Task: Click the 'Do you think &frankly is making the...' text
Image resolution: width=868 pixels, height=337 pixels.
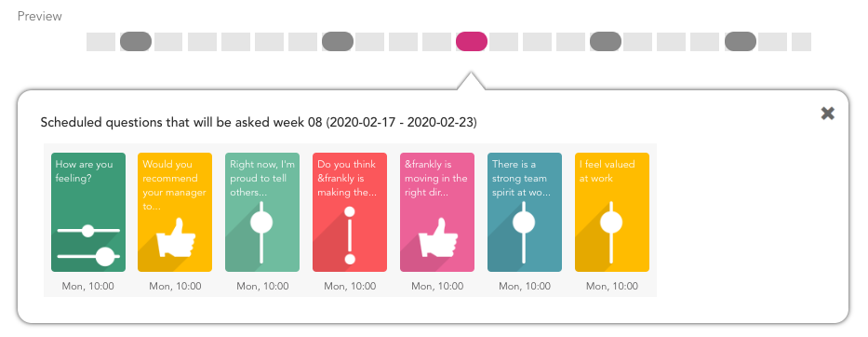Action: click(x=346, y=179)
